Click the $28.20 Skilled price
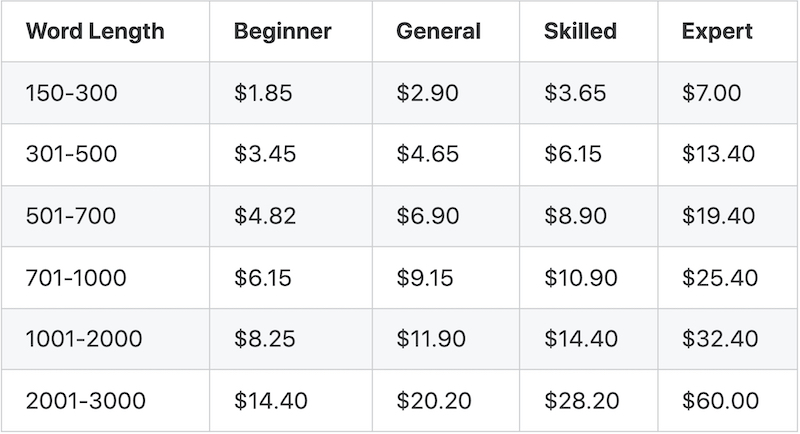Image resolution: width=800 pixels, height=434 pixels. click(x=582, y=401)
